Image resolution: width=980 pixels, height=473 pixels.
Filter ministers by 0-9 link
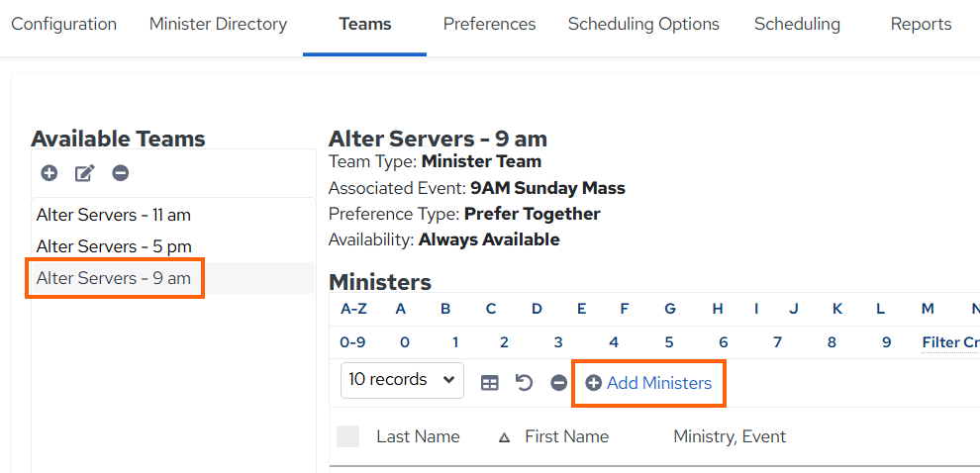point(352,342)
